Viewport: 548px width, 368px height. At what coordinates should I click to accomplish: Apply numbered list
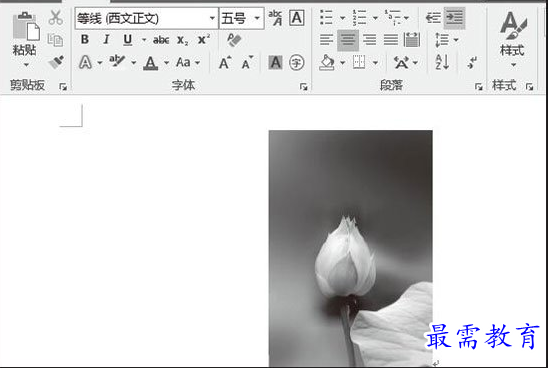pos(359,17)
